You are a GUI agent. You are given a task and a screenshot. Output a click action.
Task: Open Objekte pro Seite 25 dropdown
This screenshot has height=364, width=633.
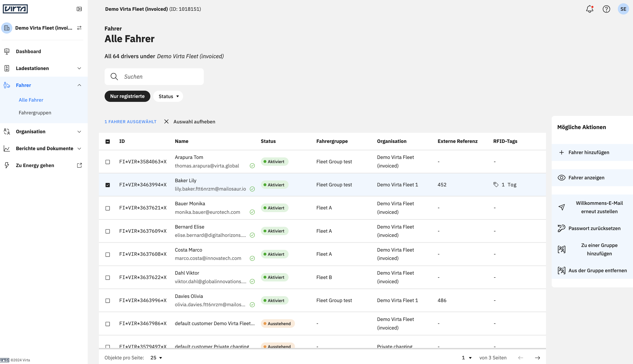156,358
